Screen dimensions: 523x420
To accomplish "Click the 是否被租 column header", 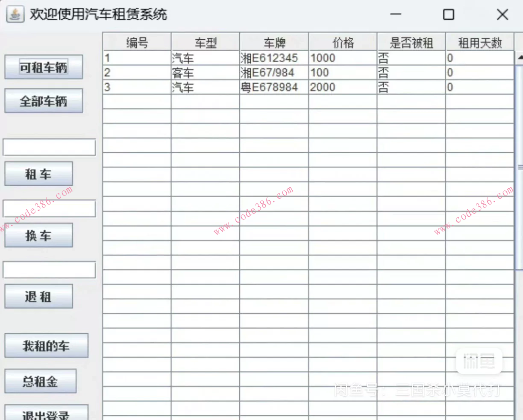I will (411, 42).
